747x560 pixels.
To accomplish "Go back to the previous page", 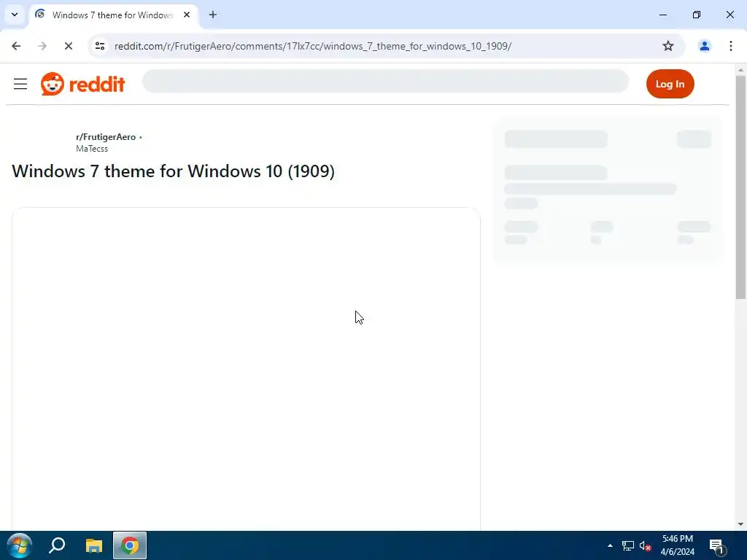I will 16,46.
